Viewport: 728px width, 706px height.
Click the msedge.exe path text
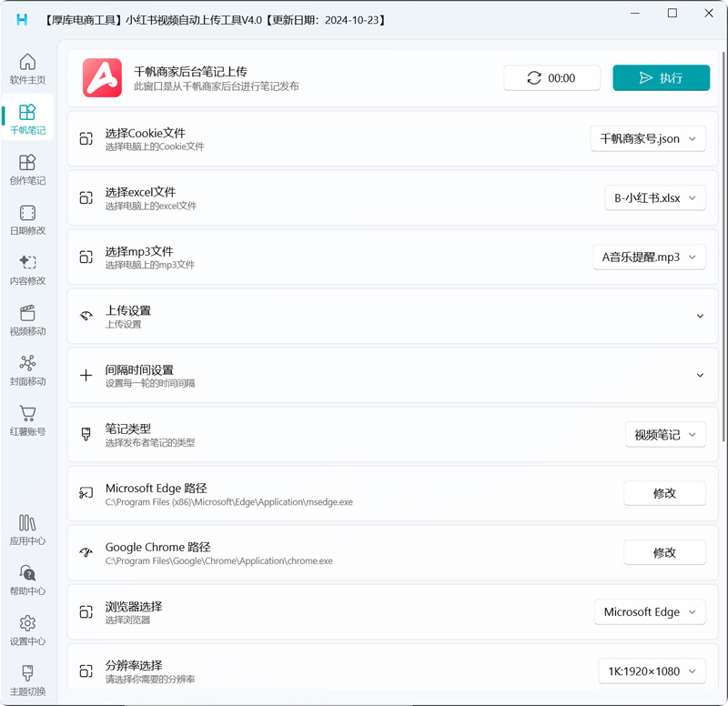point(229,502)
